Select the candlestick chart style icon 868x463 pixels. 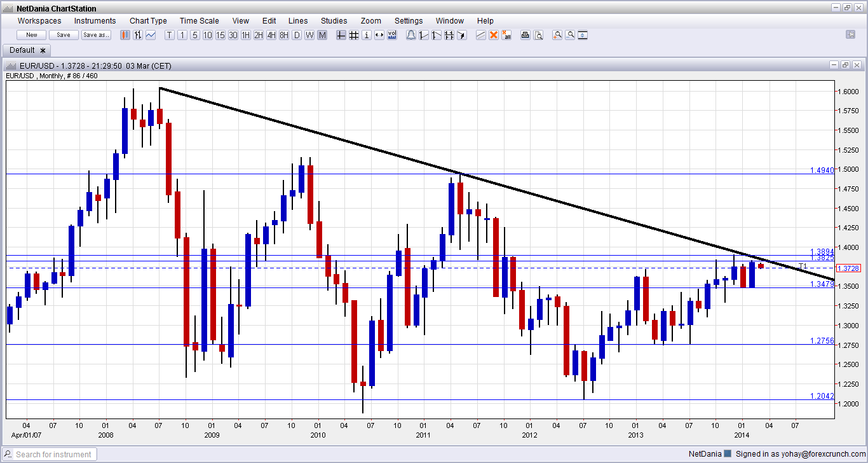[x=125, y=35]
